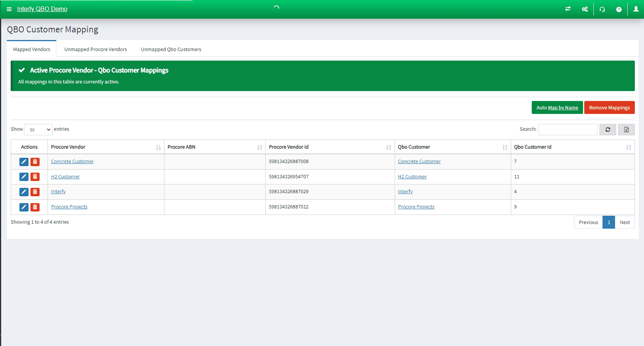
Task: Export the table to Excel
Action: (x=626, y=130)
